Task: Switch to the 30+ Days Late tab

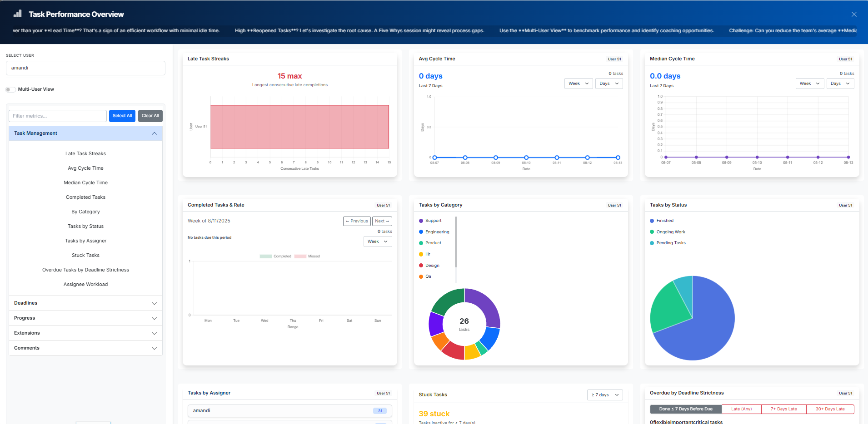Action: pyautogui.click(x=830, y=409)
